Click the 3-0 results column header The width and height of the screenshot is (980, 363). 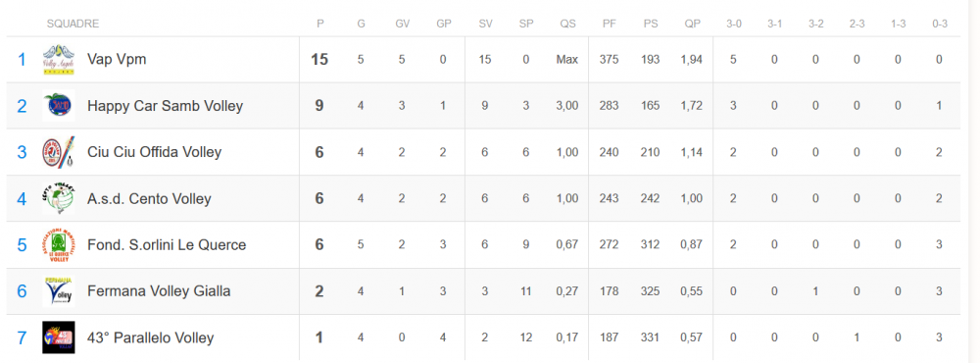coord(733,24)
